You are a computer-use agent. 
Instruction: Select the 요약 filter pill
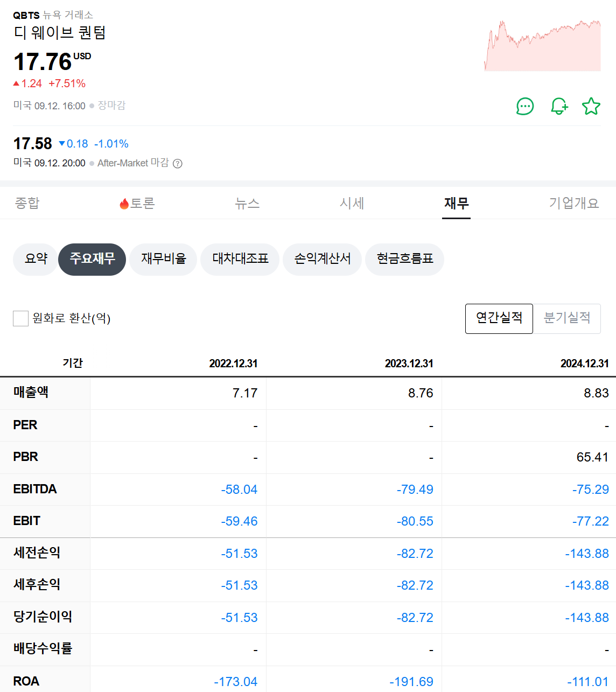pyautogui.click(x=36, y=259)
